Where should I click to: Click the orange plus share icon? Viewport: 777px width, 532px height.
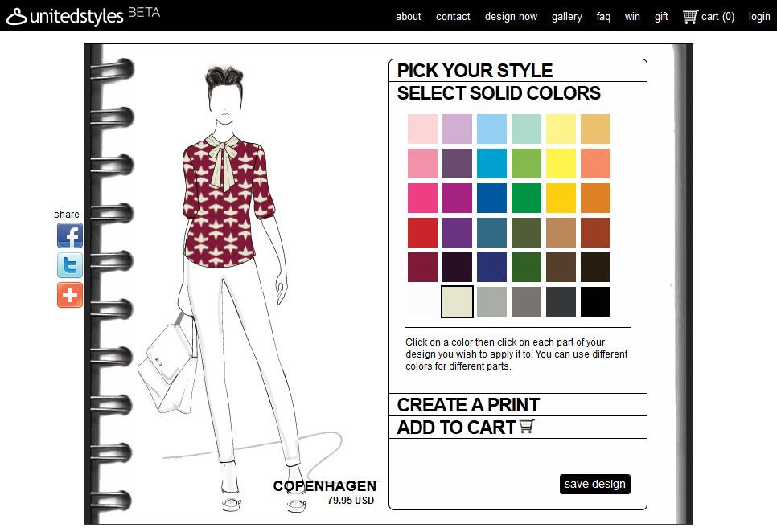point(70,295)
